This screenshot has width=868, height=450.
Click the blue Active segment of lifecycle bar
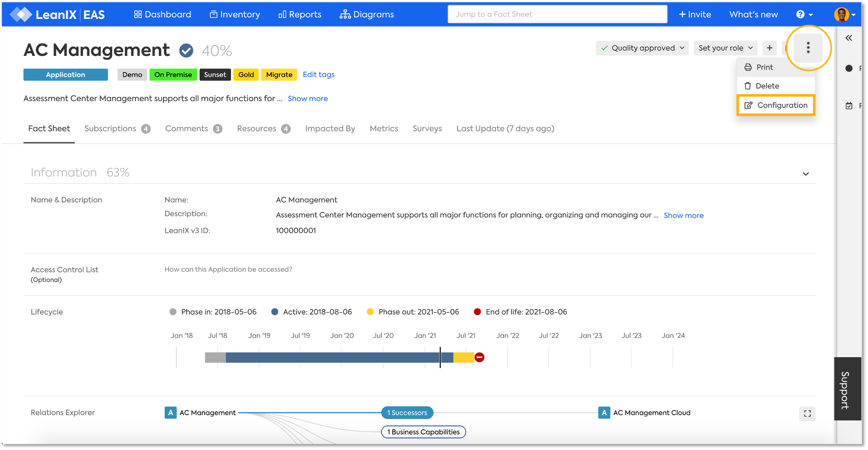click(339, 358)
